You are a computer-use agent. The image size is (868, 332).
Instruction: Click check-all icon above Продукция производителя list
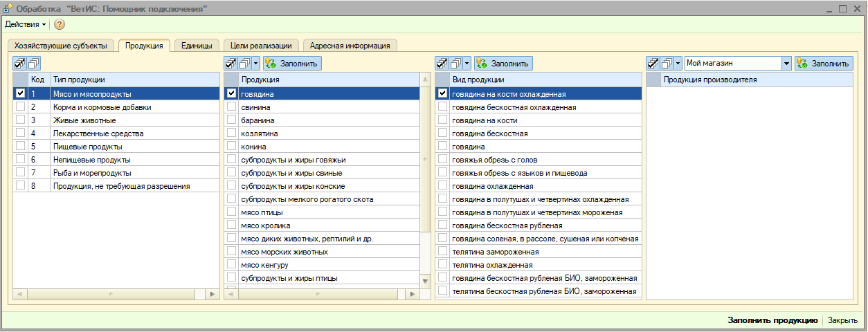pos(653,63)
